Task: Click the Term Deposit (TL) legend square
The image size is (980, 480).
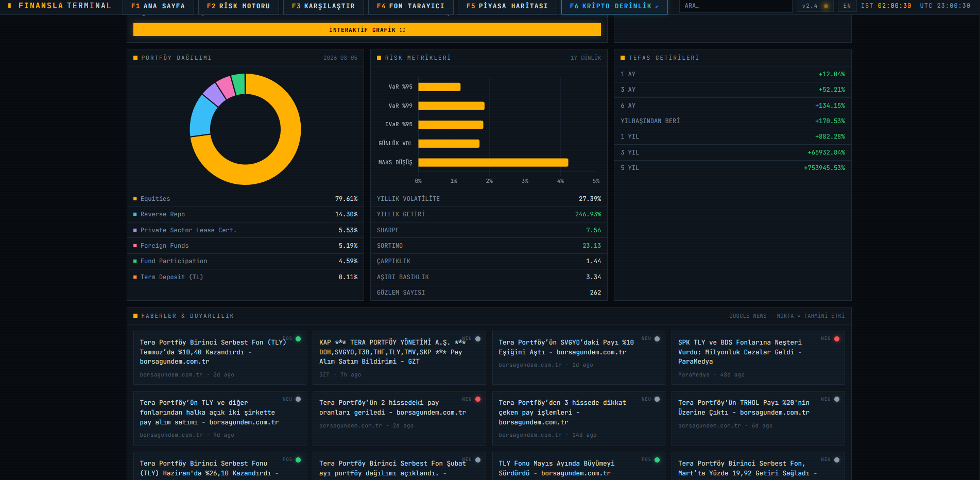Action: tap(135, 277)
